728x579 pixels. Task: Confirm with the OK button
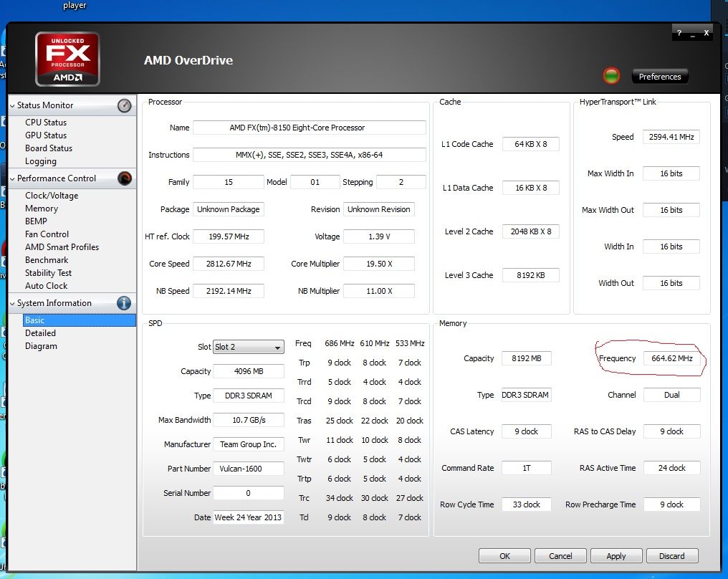(504, 556)
